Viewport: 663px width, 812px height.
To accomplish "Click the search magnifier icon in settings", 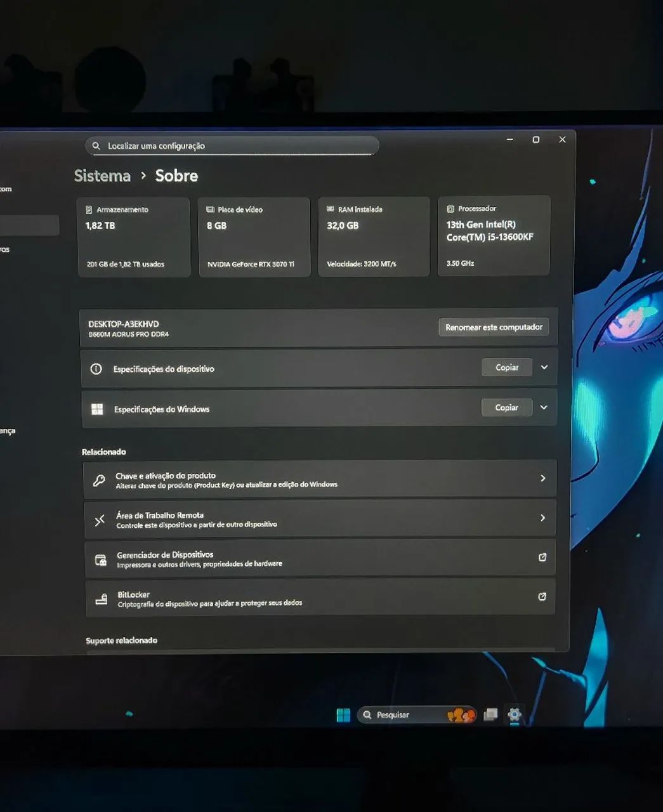I will (x=96, y=146).
